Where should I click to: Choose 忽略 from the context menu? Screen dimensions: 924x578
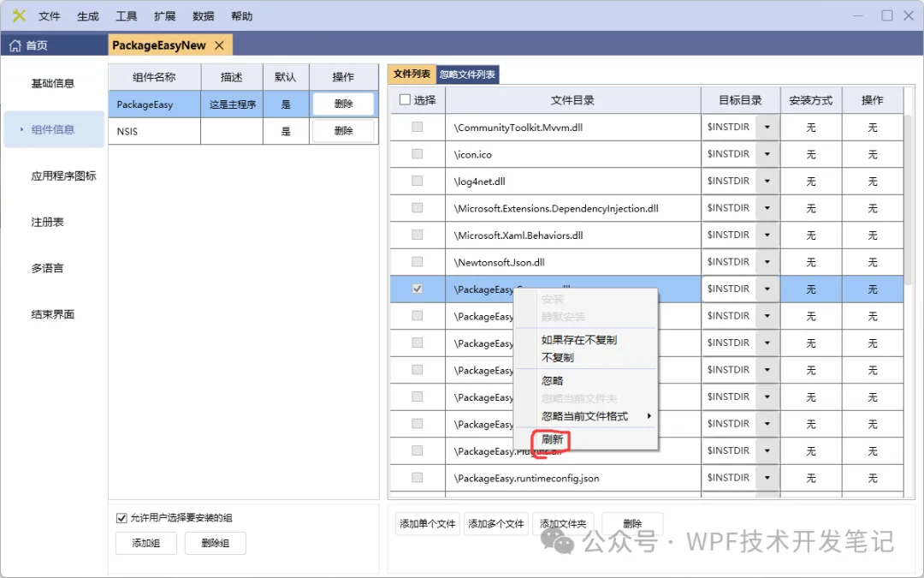pos(585,380)
